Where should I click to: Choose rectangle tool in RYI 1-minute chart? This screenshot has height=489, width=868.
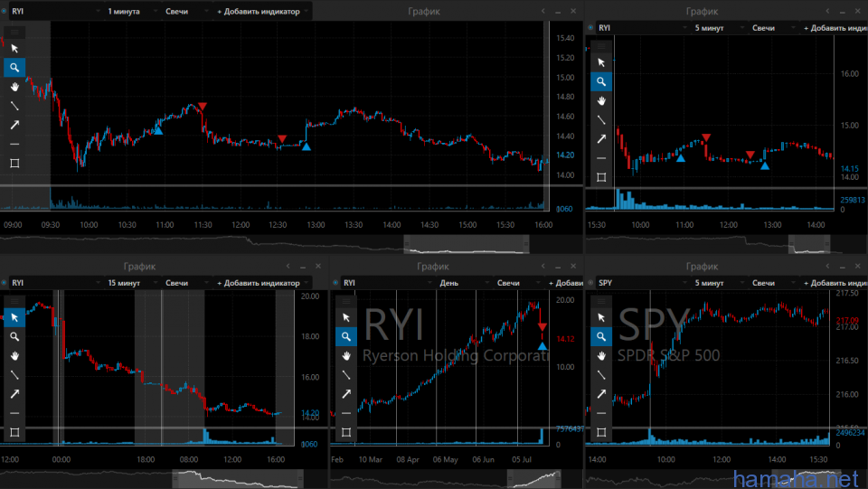pos(14,164)
